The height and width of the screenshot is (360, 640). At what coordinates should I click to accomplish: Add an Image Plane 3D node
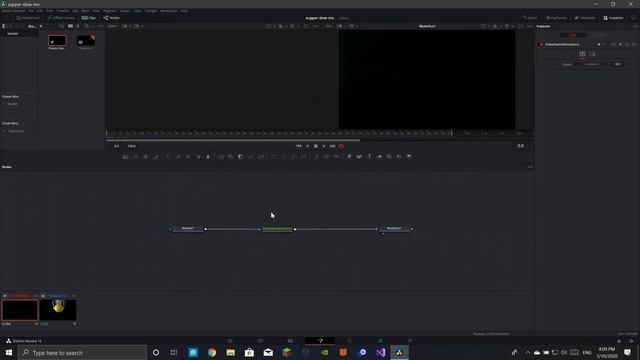click(349, 157)
